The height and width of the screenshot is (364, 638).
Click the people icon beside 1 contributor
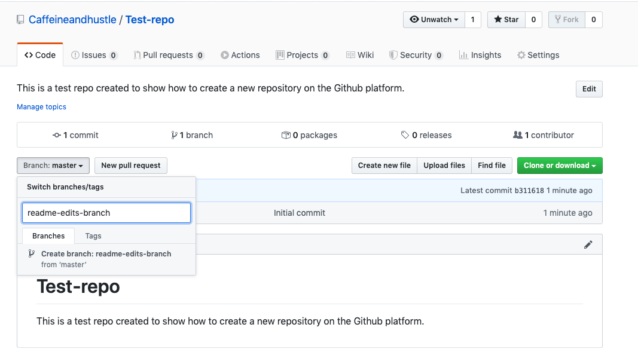tap(518, 134)
